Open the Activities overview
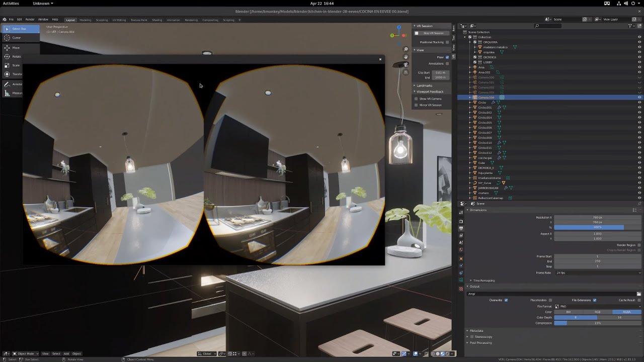The image size is (644, 362). coord(10,3)
